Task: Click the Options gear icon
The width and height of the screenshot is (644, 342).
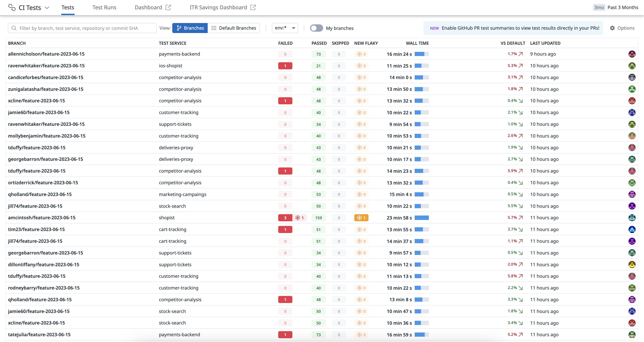Action: click(612, 28)
